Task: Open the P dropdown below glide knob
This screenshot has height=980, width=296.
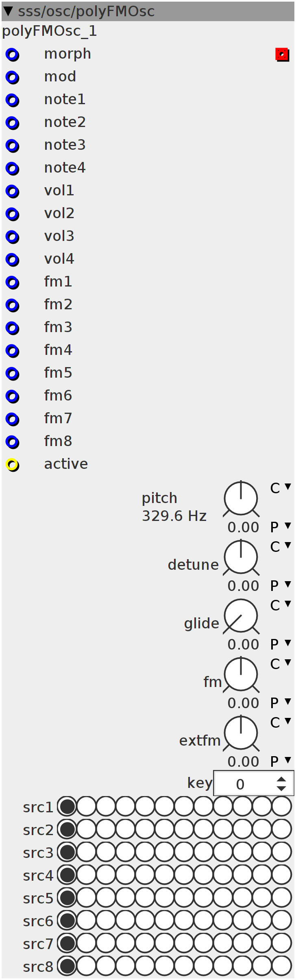Action: tap(280, 644)
